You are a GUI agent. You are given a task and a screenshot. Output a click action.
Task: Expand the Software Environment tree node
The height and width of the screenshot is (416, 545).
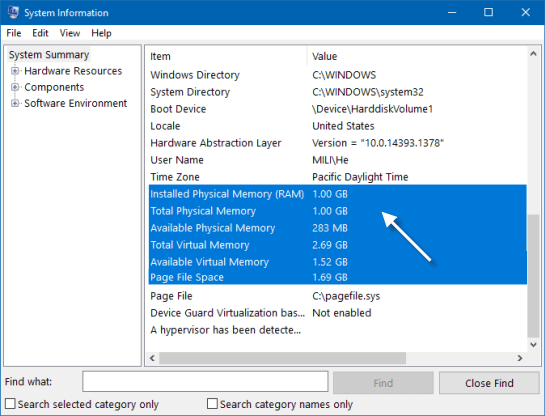(15, 103)
